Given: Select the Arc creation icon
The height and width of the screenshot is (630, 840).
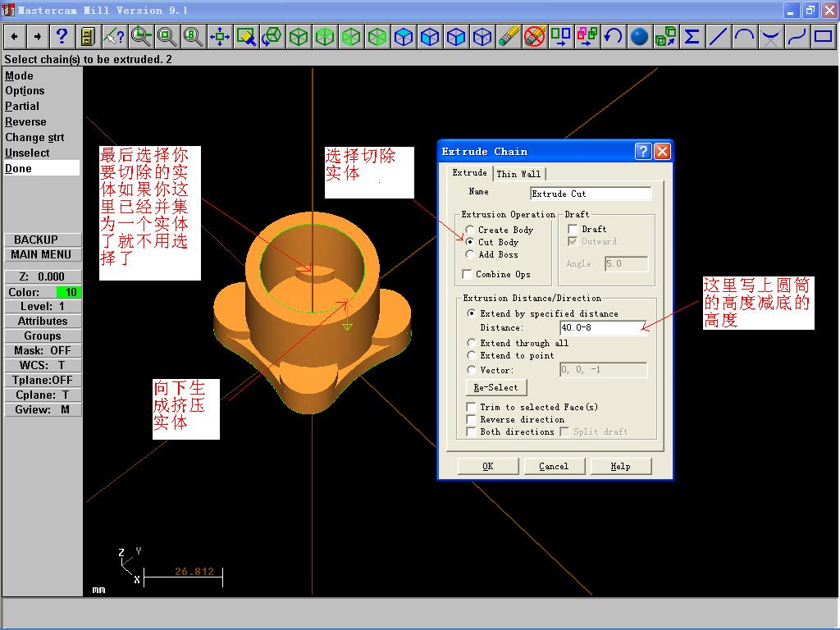Looking at the screenshot, I should 745,37.
